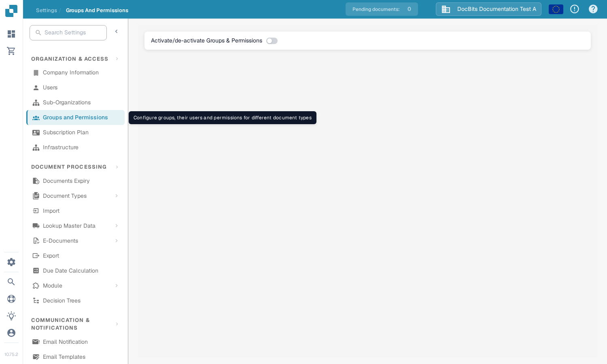Click the Pending documents counter
This screenshot has height=364, width=607.
click(x=382, y=9)
